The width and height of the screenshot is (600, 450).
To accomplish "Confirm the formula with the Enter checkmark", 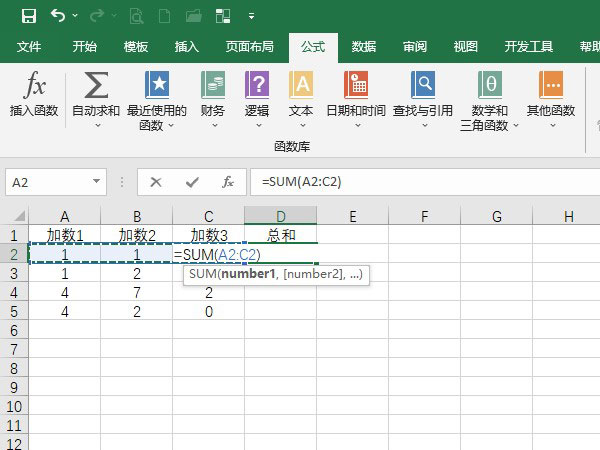I will (x=192, y=182).
